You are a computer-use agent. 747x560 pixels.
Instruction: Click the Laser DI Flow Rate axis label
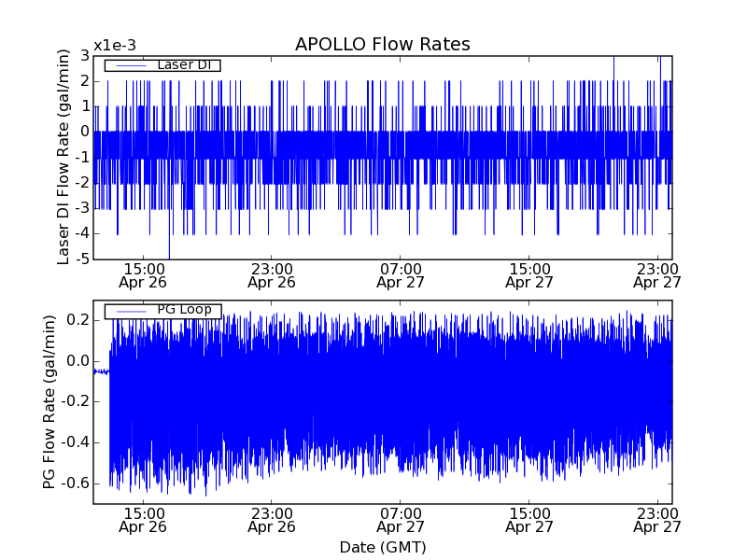tap(63, 157)
